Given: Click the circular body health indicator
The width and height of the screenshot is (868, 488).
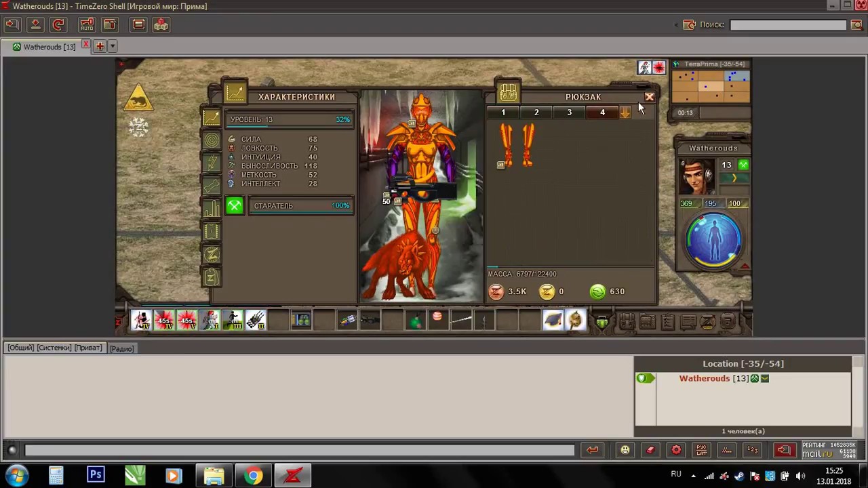Looking at the screenshot, I should [713, 240].
